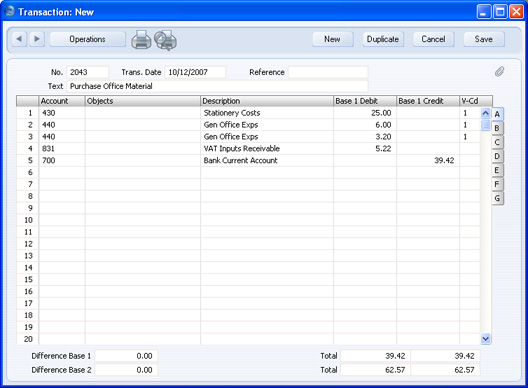Open the Operations menu

[88, 39]
